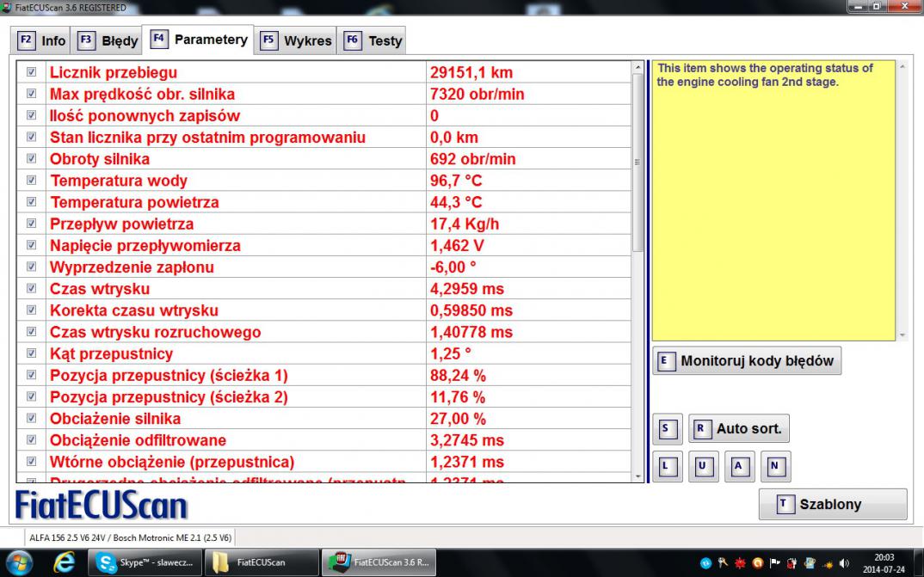Click the taskbar clock 20:03

tap(884, 557)
